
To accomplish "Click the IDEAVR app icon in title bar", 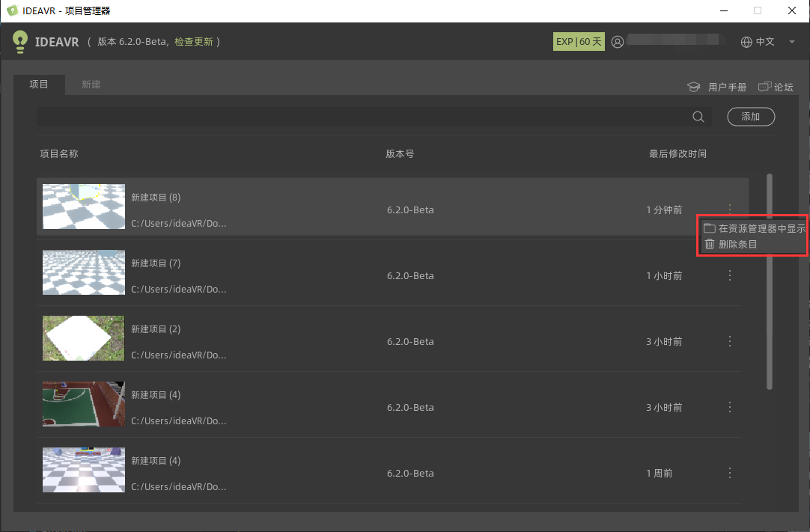I will (x=13, y=10).
